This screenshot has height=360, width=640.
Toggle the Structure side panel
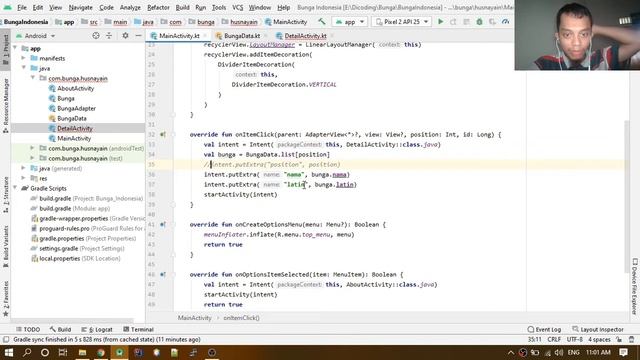coord(5,195)
